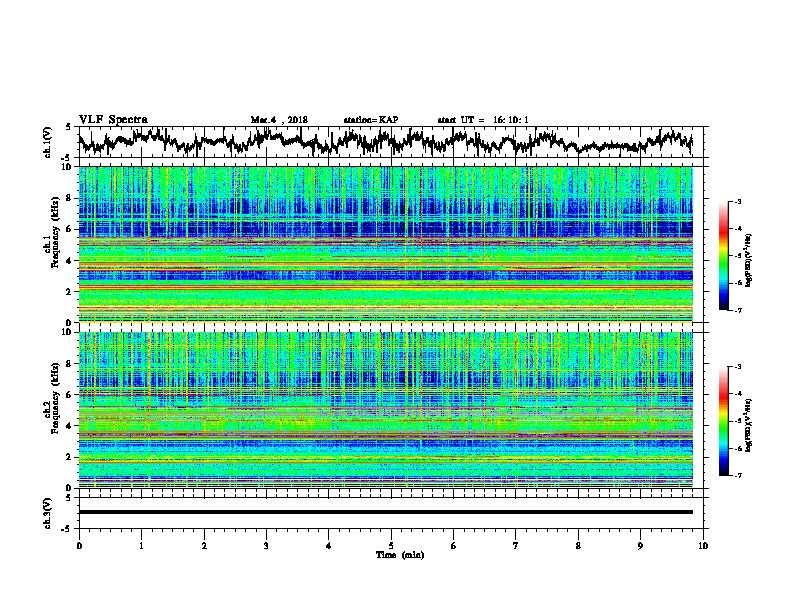Click the "10" tick on the time axis
The image size is (792, 612).
[703, 546]
